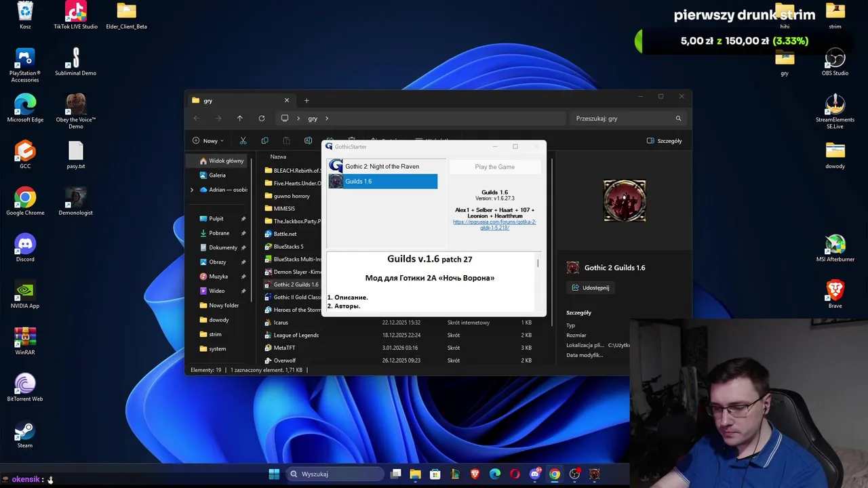Open Opera browser from the taskbar
868x488 pixels.
tap(515, 474)
